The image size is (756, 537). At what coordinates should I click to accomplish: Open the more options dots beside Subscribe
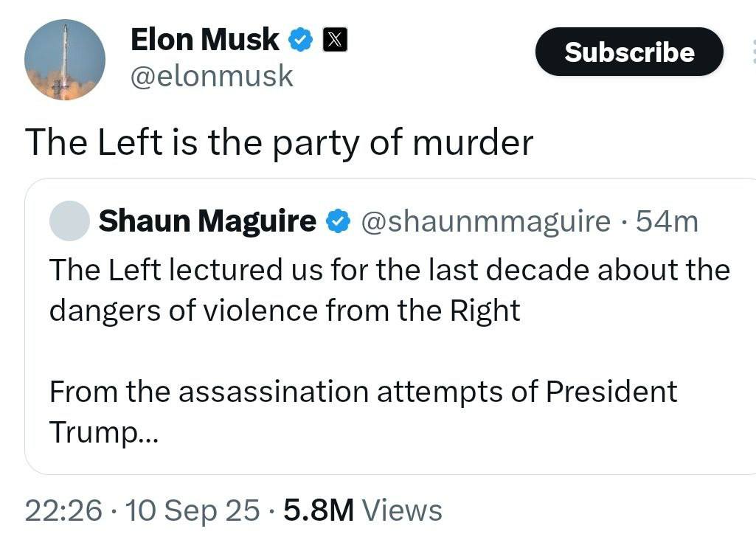[x=753, y=52]
